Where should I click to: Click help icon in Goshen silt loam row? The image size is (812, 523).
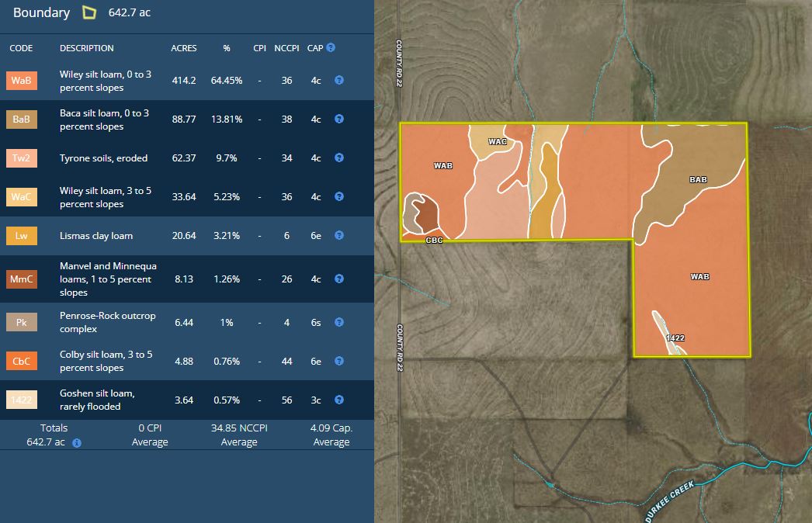(x=338, y=400)
